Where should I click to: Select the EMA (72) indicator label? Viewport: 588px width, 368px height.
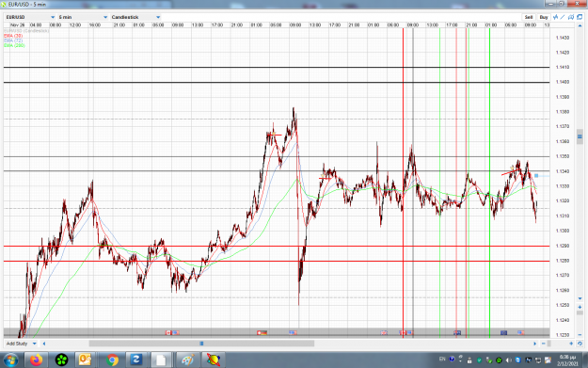13,40
